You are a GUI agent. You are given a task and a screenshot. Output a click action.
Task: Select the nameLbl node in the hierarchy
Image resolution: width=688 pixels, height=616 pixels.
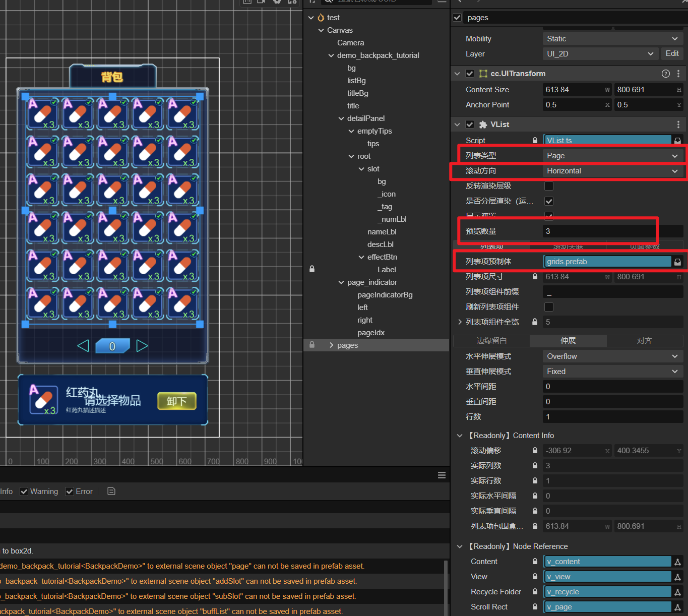382,232
